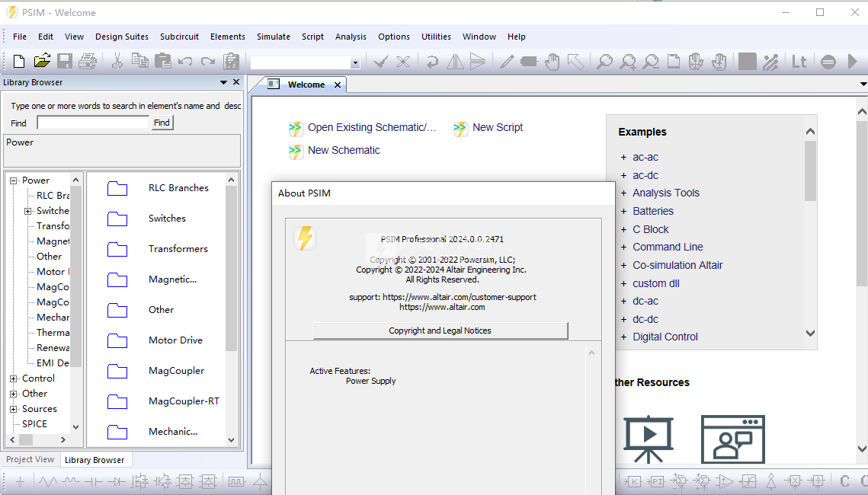
Task: Click the presentation screen resource thumbnail
Action: [x=649, y=439]
